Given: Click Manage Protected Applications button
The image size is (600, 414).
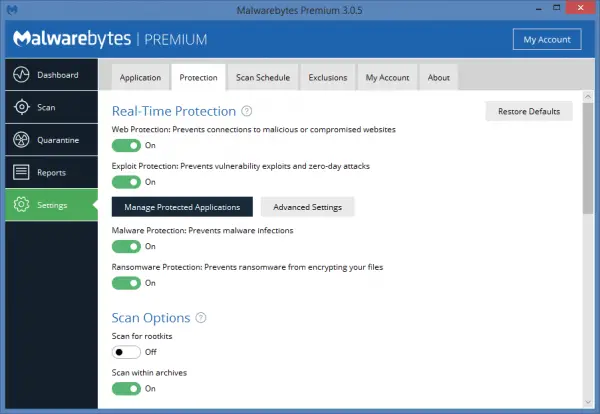Looking at the screenshot, I should [x=182, y=207].
